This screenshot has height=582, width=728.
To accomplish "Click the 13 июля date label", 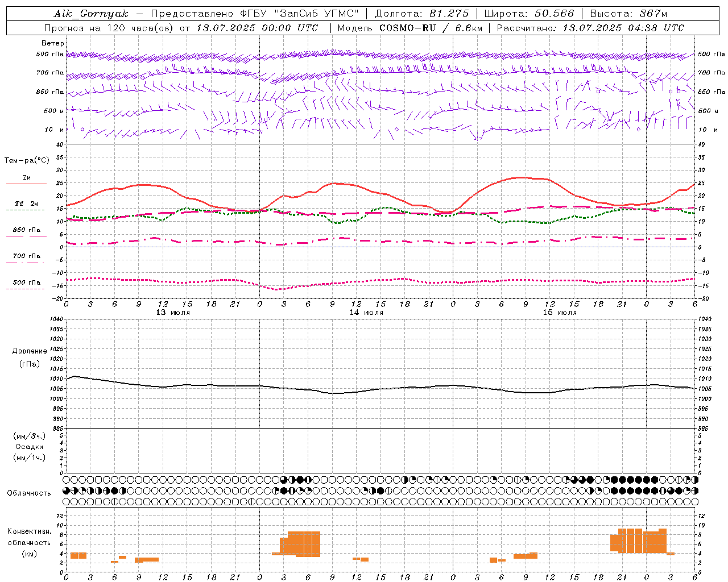I will (x=173, y=313).
